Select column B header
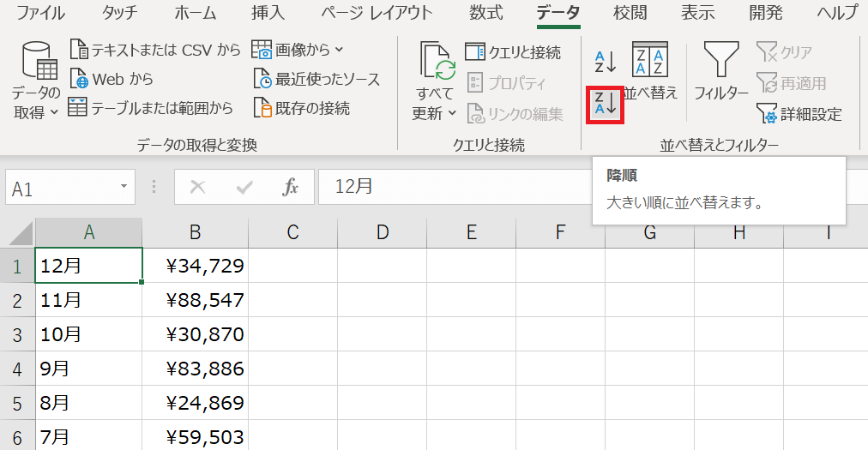 point(195,231)
